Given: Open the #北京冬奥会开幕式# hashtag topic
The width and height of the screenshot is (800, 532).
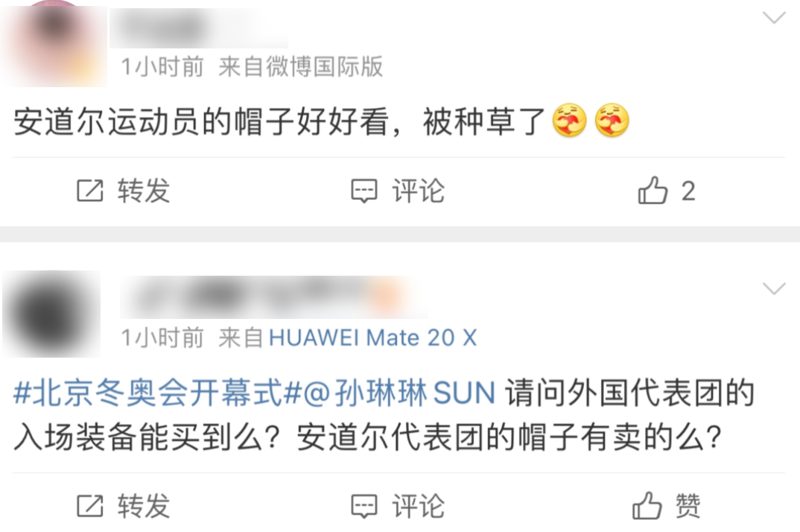Looking at the screenshot, I should [158, 393].
